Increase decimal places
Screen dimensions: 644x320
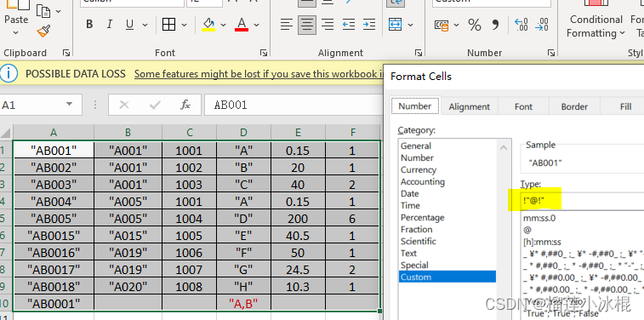[x=521, y=25]
